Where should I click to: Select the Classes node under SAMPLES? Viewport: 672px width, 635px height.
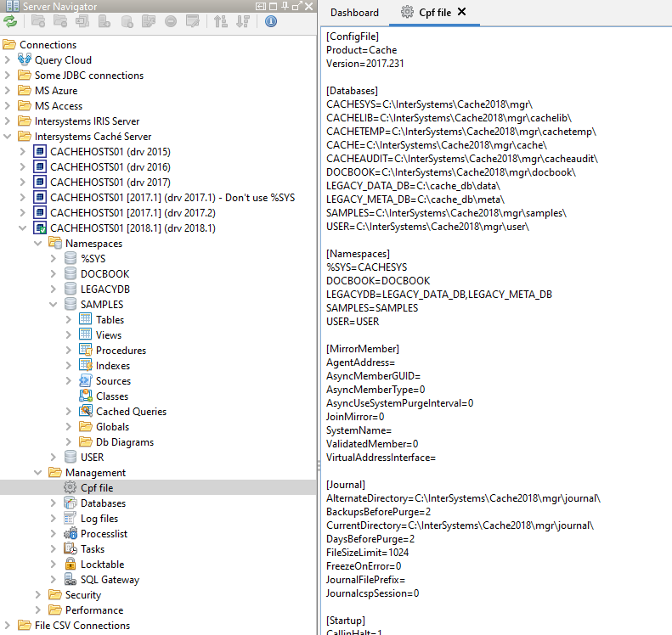pos(112,396)
